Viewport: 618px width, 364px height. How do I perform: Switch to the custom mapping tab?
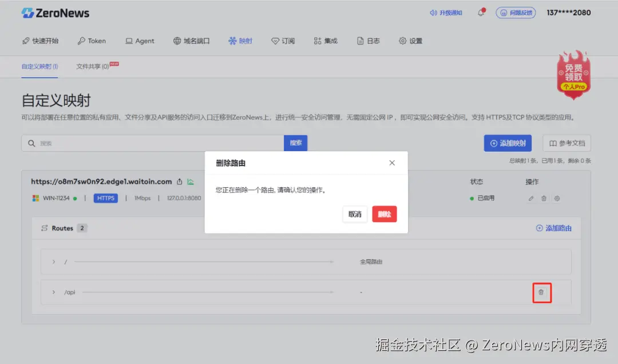click(x=39, y=66)
